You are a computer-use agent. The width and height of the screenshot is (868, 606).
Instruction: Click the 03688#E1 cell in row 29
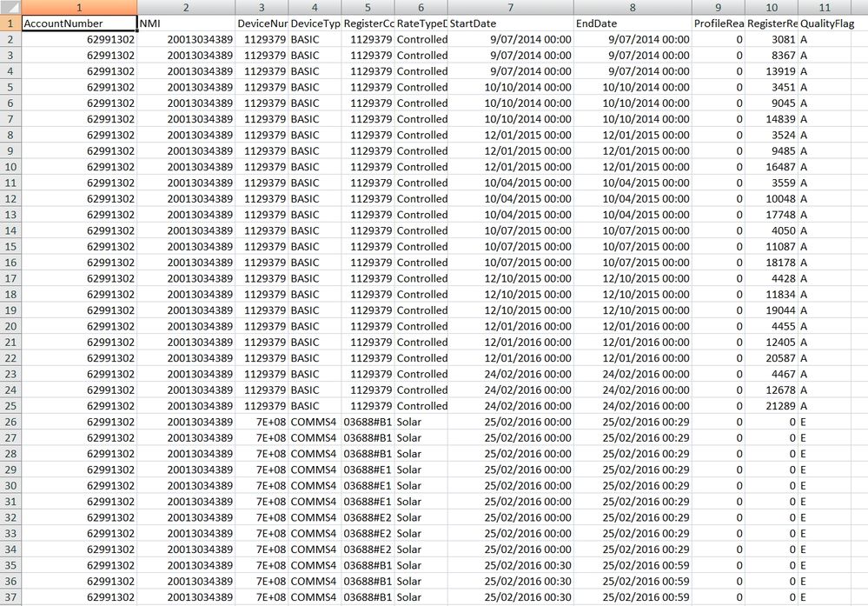pyautogui.click(x=368, y=470)
